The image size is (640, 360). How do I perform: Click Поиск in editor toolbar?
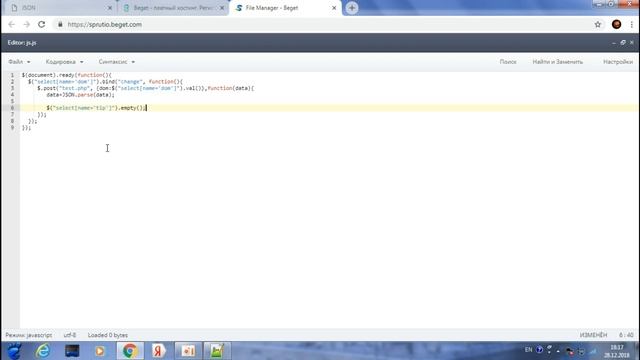pos(508,62)
